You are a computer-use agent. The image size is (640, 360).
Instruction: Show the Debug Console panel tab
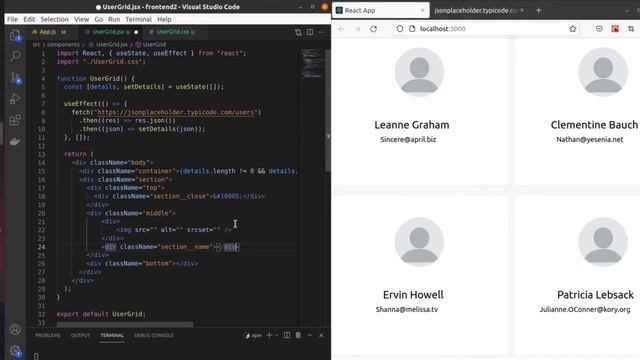click(154, 335)
